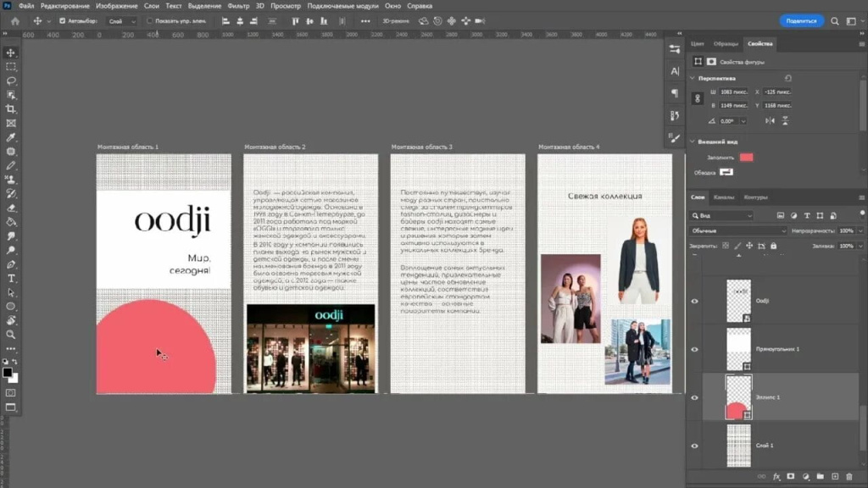
Task: Delete layer with trash icon
Action: click(x=849, y=476)
